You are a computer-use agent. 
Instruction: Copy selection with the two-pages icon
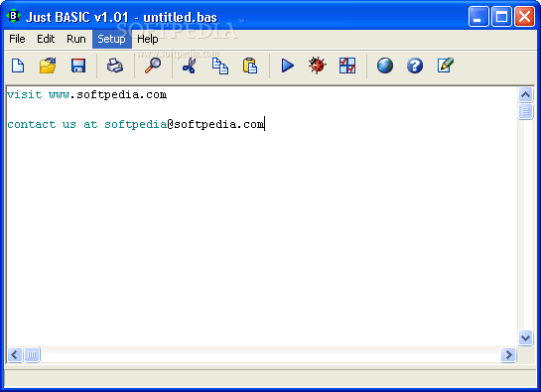[219, 65]
